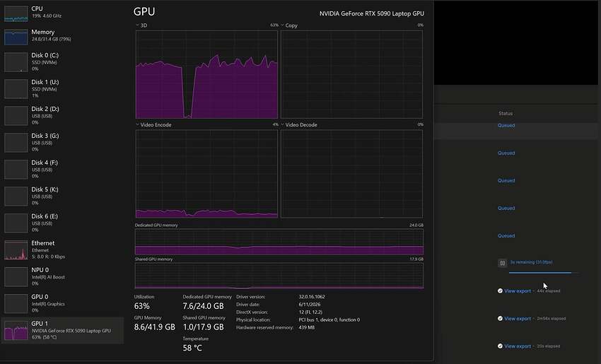Click the NVIDIA GeForce RTX 5090 Laptop GPU title

point(372,13)
